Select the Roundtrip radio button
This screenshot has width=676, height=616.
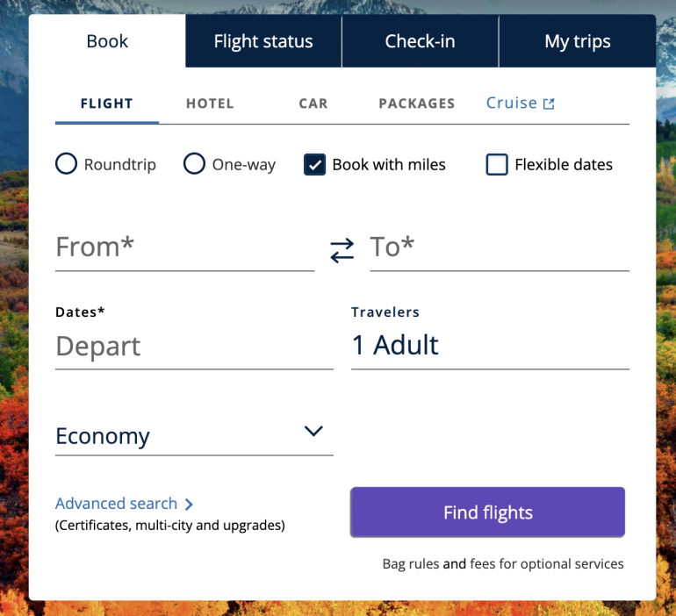(x=67, y=164)
